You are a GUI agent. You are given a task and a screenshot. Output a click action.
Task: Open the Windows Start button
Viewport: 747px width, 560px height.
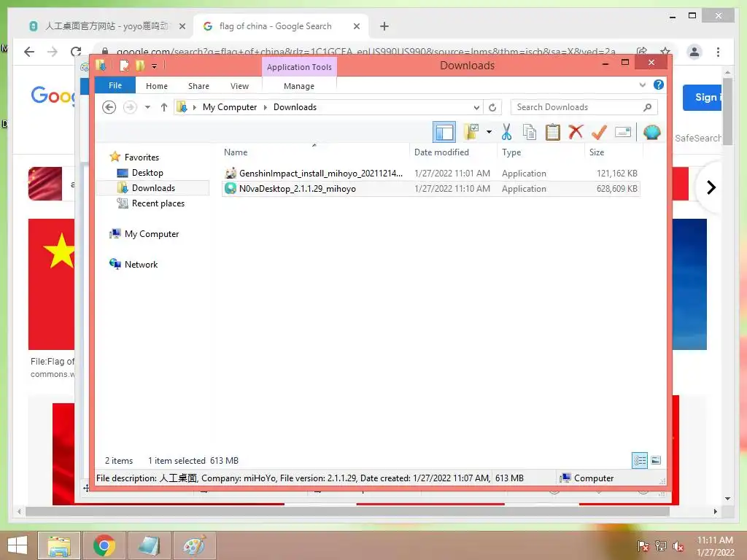click(18, 545)
